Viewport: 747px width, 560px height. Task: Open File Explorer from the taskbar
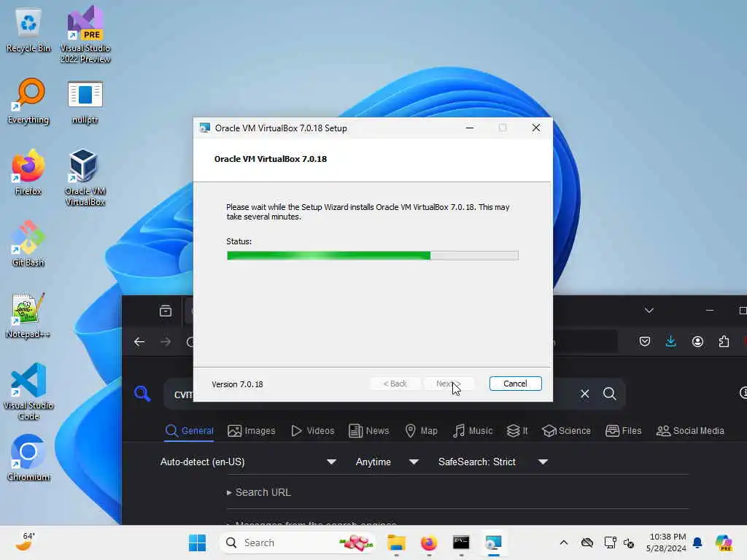click(396, 542)
